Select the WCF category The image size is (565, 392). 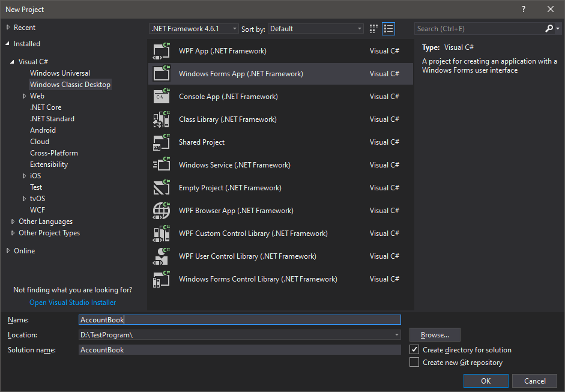click(37, 210)
